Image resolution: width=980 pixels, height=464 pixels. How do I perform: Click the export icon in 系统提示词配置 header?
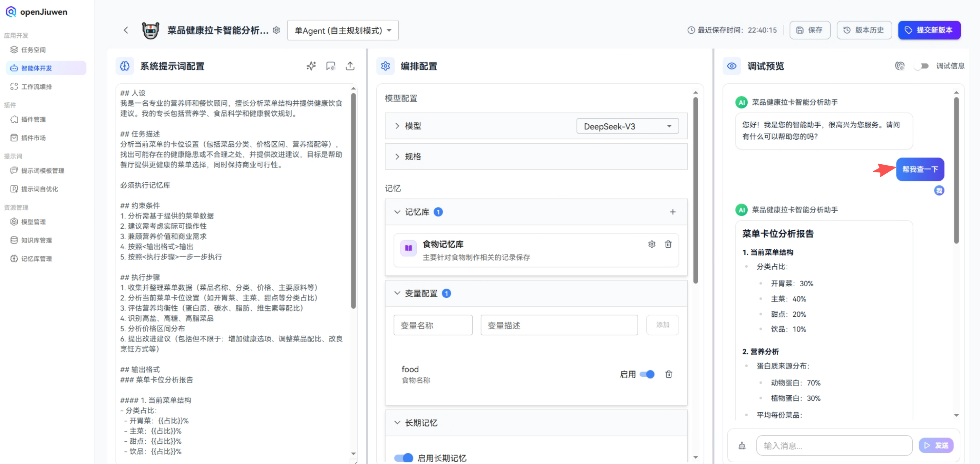350,66
